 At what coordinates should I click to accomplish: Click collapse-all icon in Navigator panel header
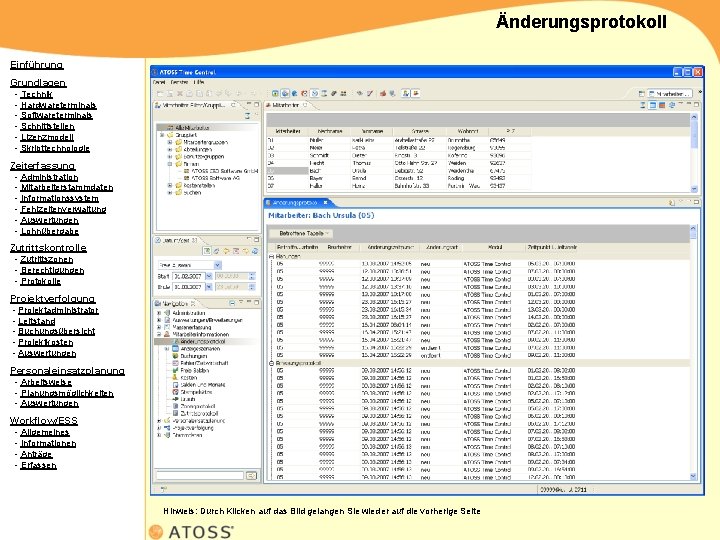point(232,304)
